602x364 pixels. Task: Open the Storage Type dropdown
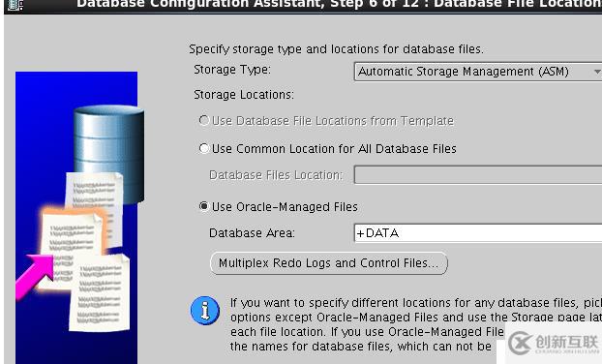click(x=477, y=72)
